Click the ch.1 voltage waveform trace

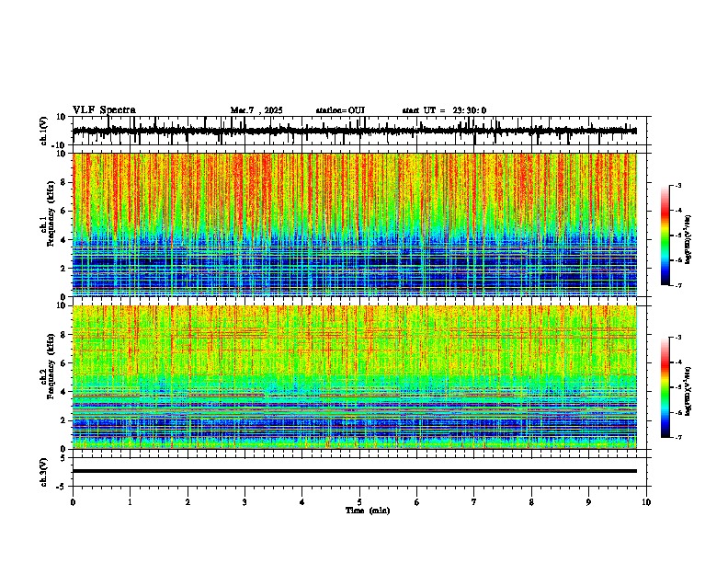click(x=355, y=131)
